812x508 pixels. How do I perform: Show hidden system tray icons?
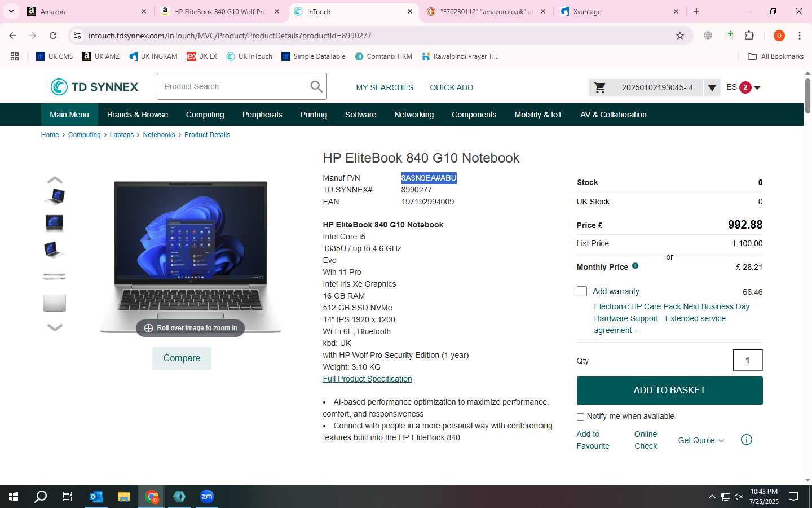tap(712, 497)
